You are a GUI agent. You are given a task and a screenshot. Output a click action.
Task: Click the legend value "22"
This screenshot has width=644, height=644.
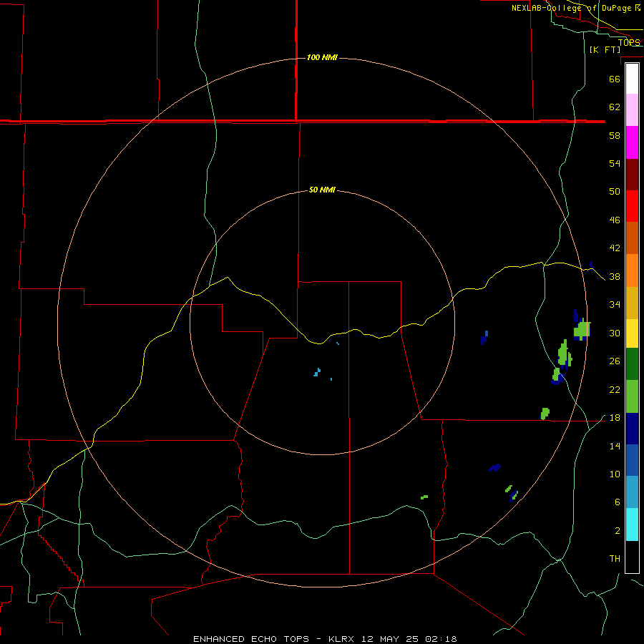coord(615,389)
